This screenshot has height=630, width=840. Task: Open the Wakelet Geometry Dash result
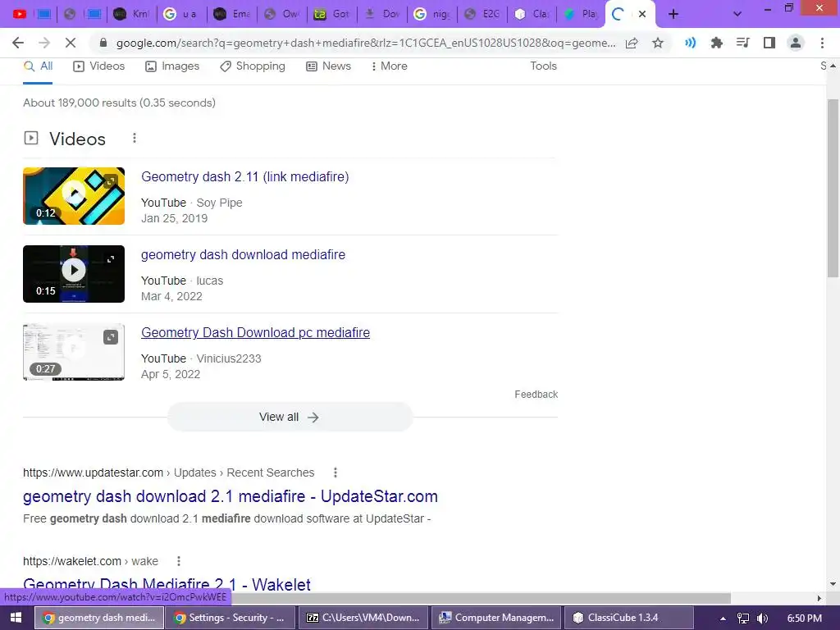167,584
